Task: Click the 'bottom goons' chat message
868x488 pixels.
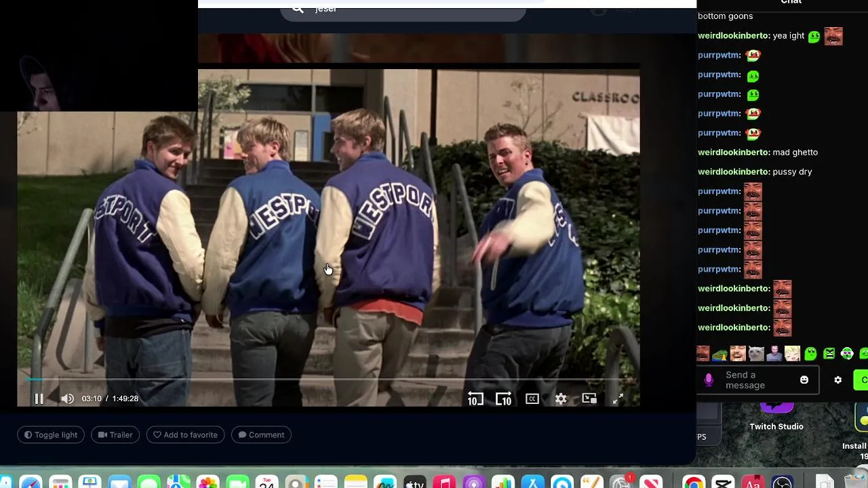Action: pos(725,16)
